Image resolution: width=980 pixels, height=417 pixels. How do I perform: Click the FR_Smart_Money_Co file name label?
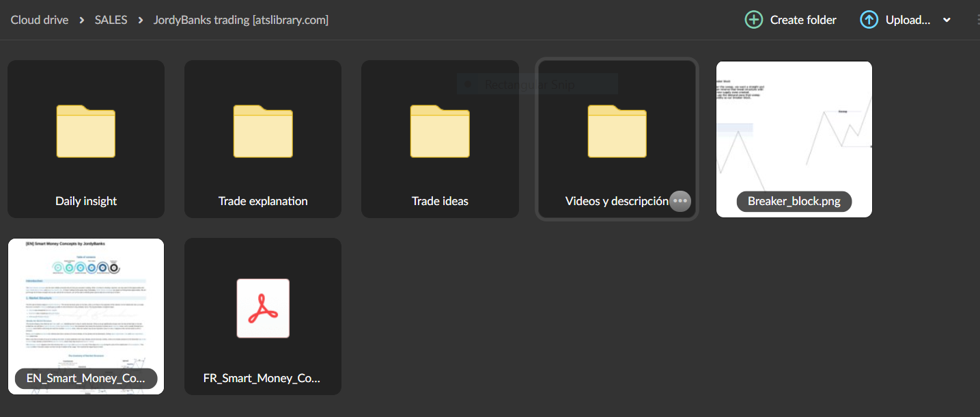pyautogui.click(x=262, y=378)
